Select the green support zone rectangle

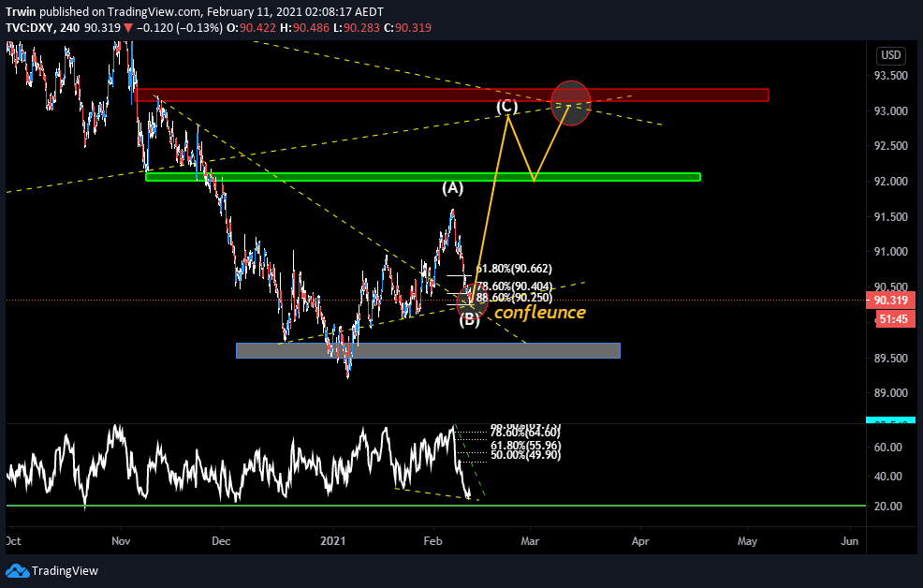click(422, 177)
